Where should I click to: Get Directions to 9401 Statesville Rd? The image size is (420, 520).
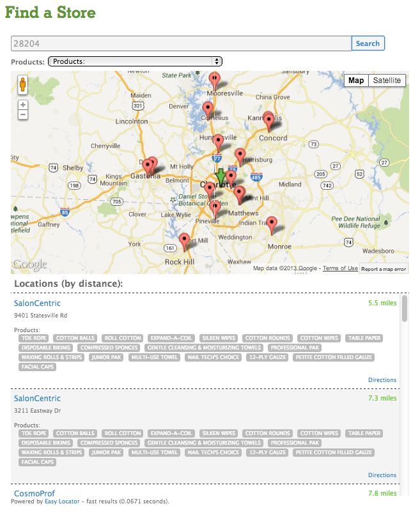point(382,379)
